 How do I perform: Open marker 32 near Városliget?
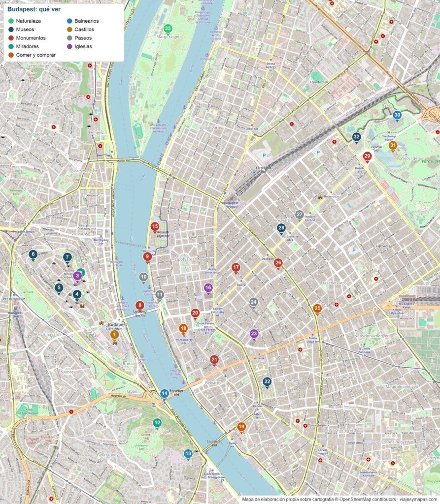(356, 137)
